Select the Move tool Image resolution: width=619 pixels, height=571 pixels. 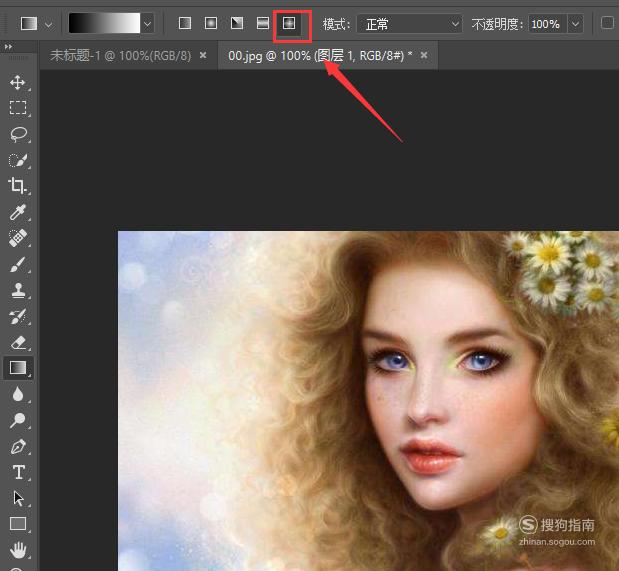[x=17, y=83]
